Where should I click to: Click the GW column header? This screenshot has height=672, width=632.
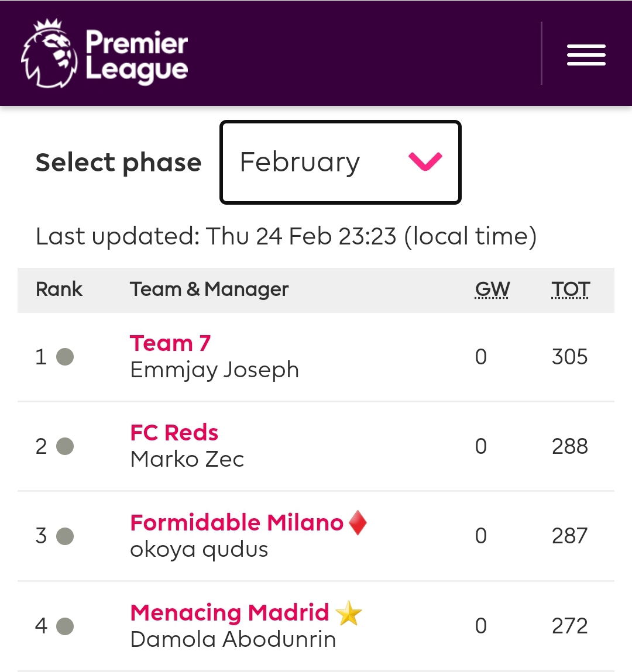tap(492, 290)
